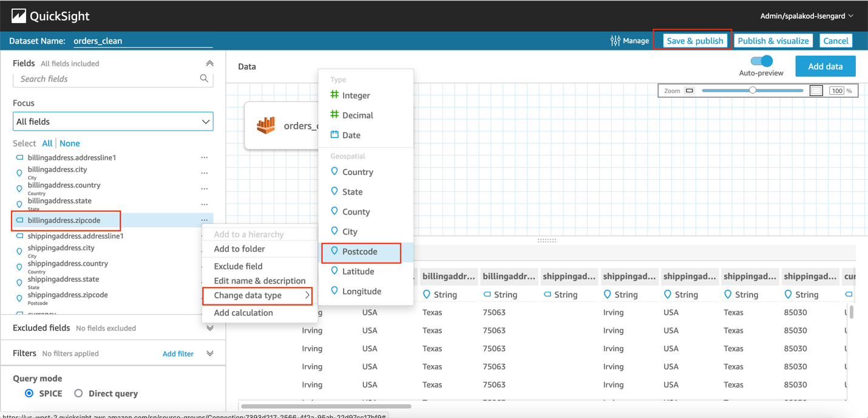
Task: Click the Add filter link
Action: [178, 354]
